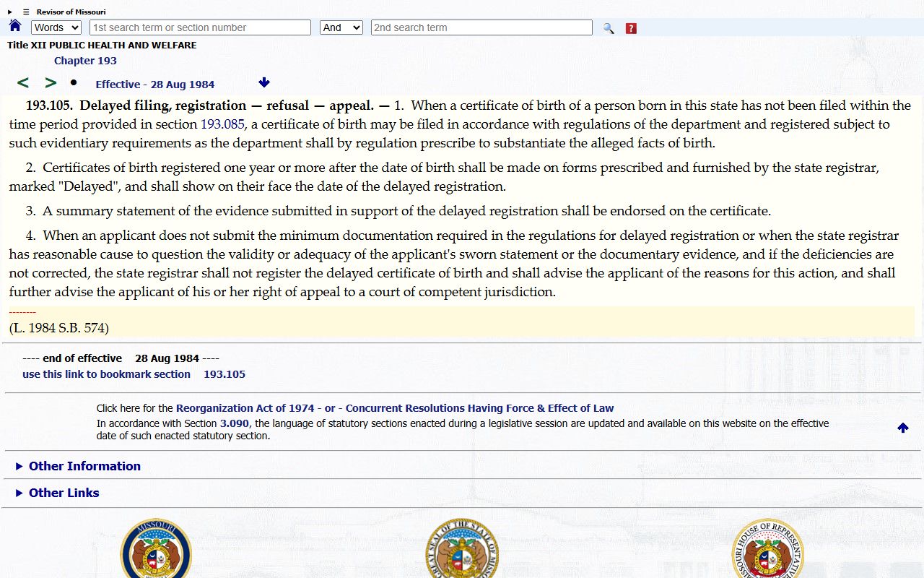Focus the 2nd search term field
The width and height of the screenshot is (924, 578).
coord(481,27)
